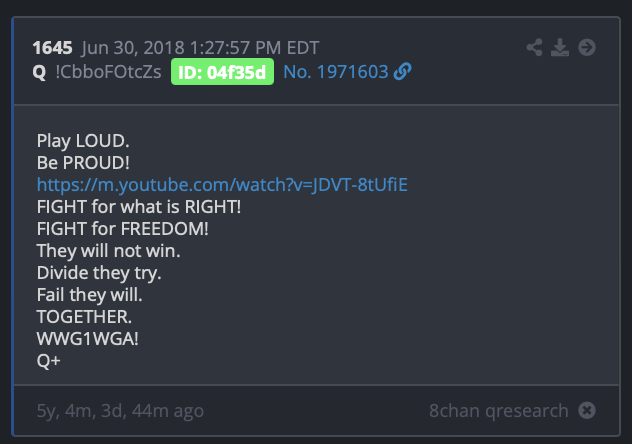Click the bold Q author name
Image resolution: width=632 pixels, height=444 pixels.
pos(39,73)
